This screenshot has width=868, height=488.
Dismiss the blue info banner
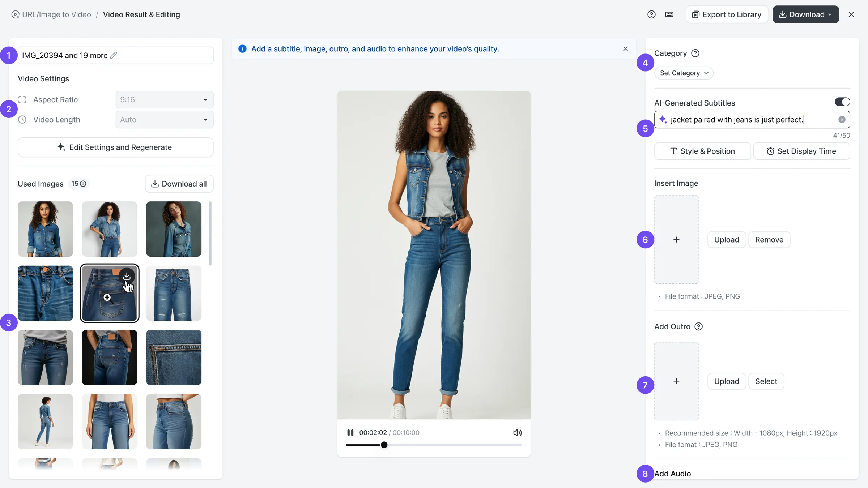coord(625,49)
